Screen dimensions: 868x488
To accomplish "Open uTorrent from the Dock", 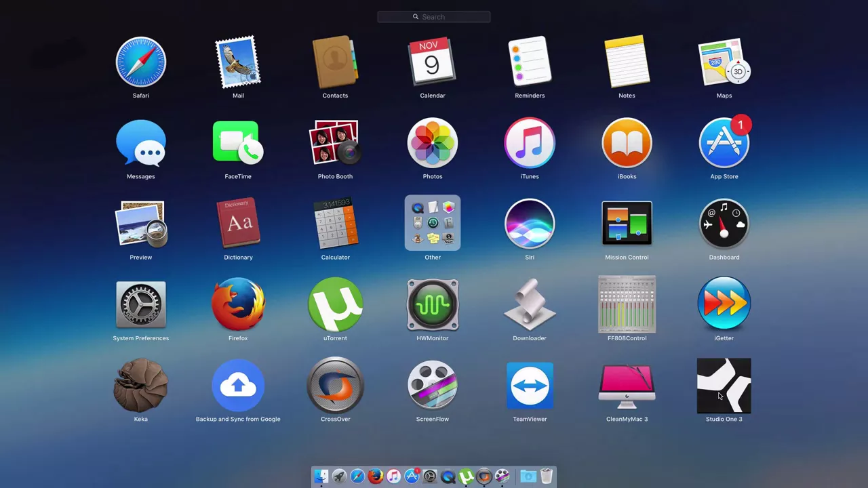I will [466, 476].
